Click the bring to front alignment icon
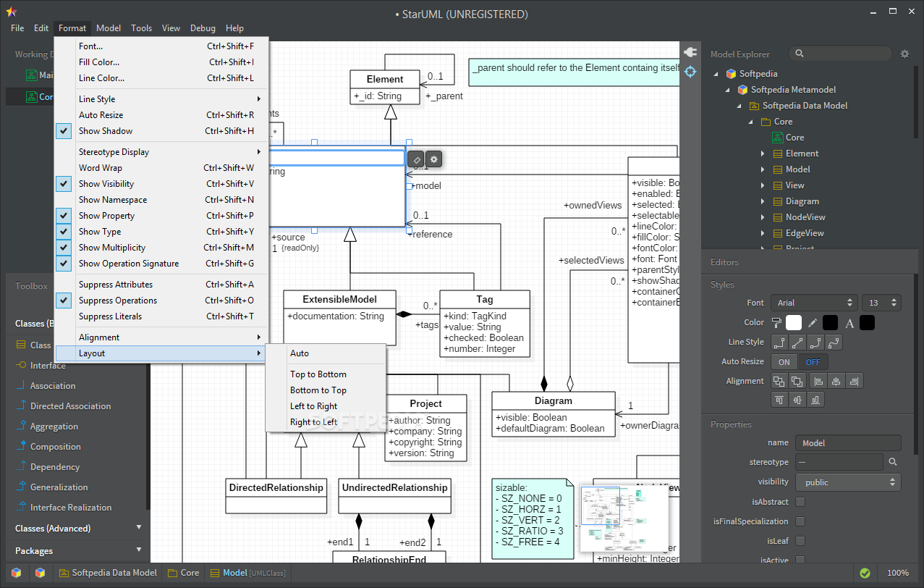This screenshot has width=924, height=588. [x=779, y=381]
